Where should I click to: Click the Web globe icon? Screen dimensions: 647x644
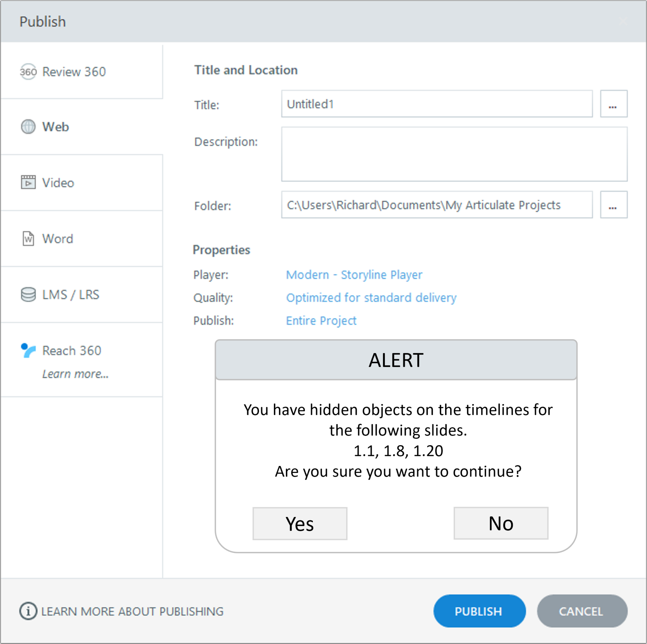coord(28,127)
